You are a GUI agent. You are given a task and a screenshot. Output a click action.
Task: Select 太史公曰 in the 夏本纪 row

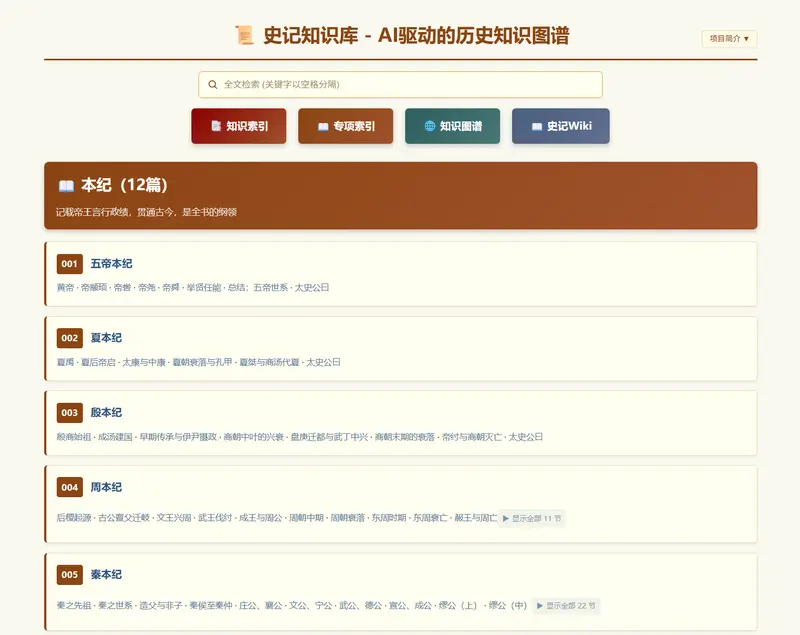[x=323, y=362]
